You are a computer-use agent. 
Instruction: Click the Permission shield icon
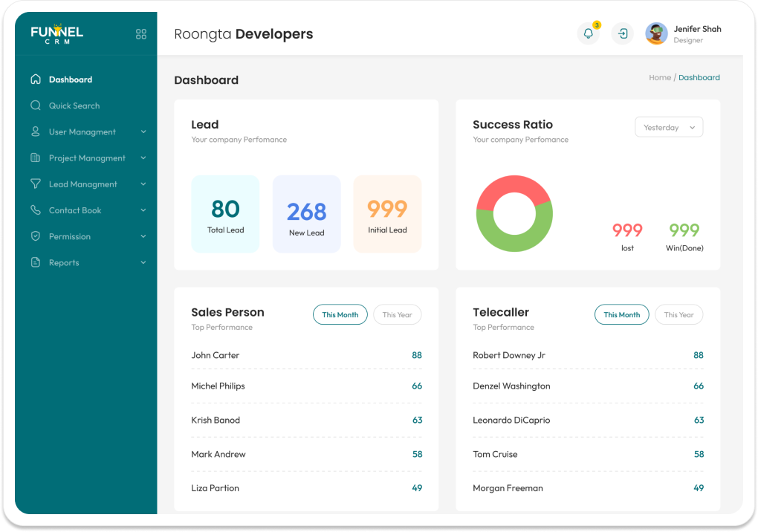pos(35,236)
